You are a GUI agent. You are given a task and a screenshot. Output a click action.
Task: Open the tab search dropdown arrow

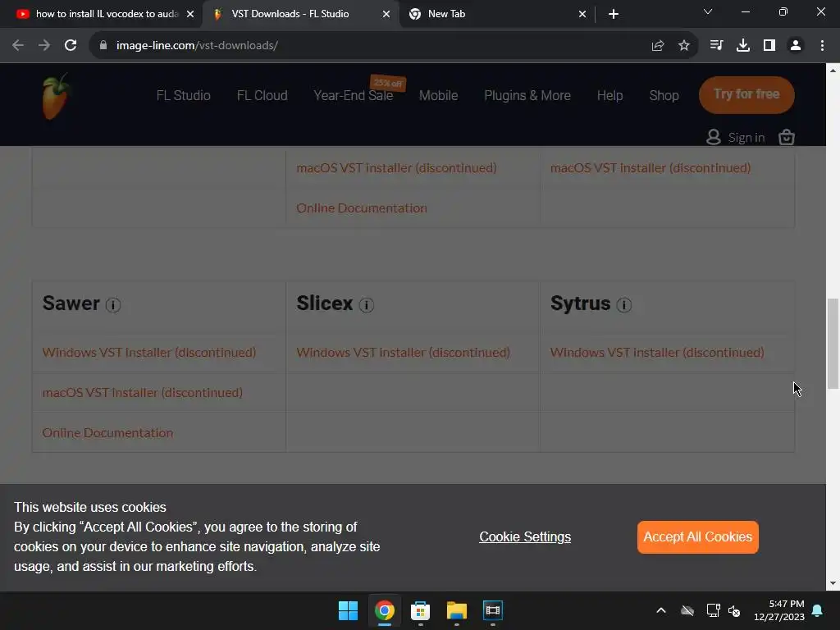point(708,11)
